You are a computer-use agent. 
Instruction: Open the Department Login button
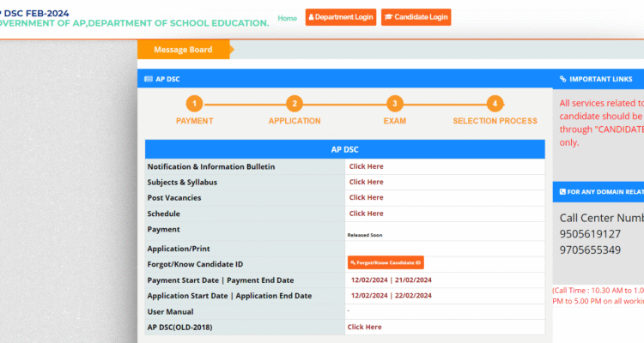coord(340,17)
